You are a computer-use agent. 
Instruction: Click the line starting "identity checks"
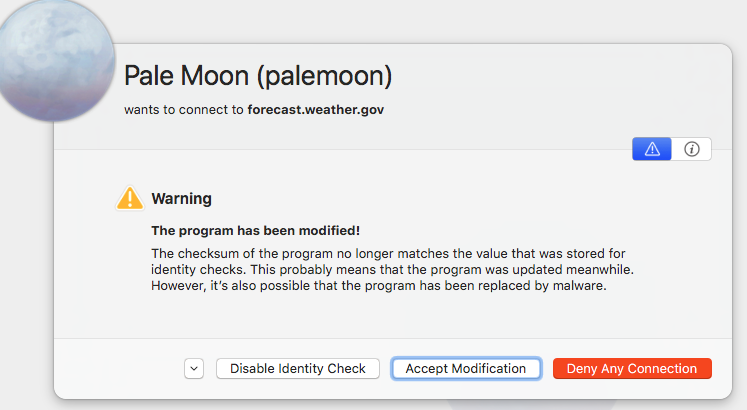387,270
